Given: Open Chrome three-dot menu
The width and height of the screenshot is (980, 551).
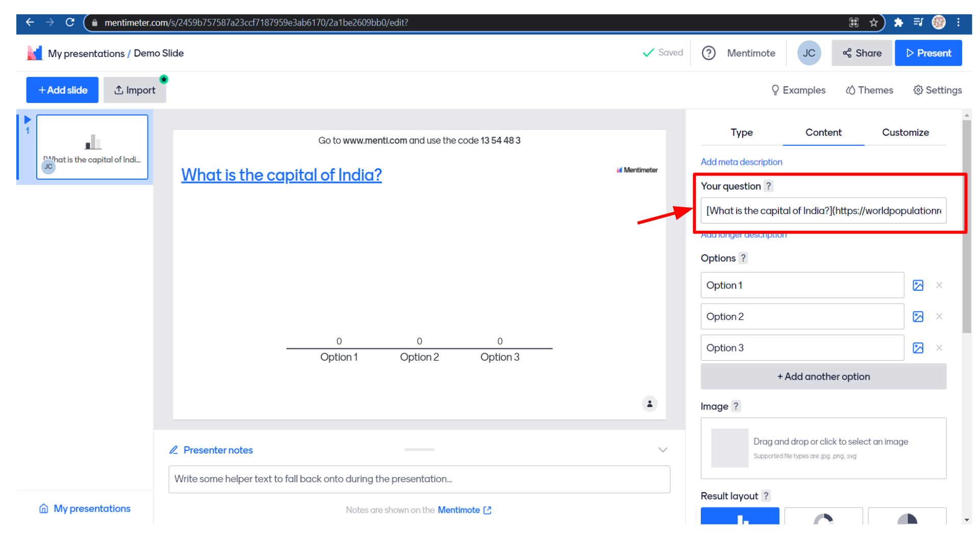Looking at the screenshot, I should click(x=959, y=22).
